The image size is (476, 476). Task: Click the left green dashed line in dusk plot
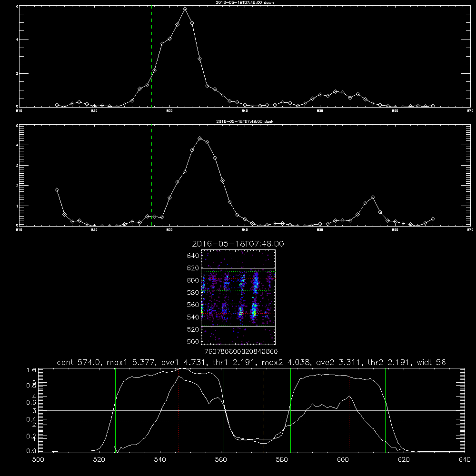[151, 176]
